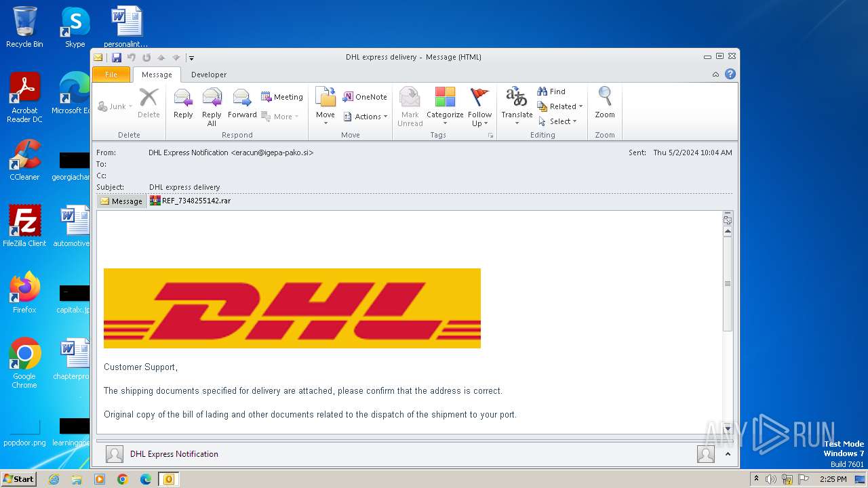Click the vertical scrollbar thumb in message
The image size is (868, 488).
[x=728, y=284]
